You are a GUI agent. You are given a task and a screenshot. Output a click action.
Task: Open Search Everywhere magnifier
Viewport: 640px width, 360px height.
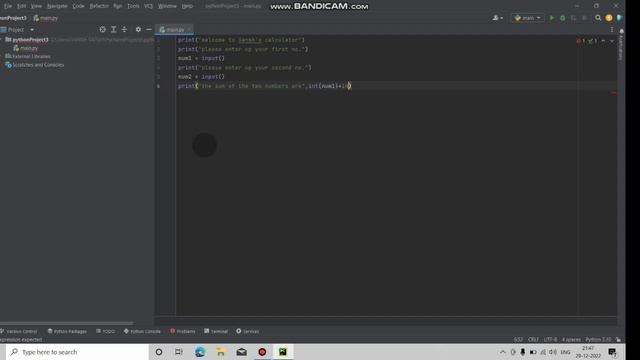598,18
